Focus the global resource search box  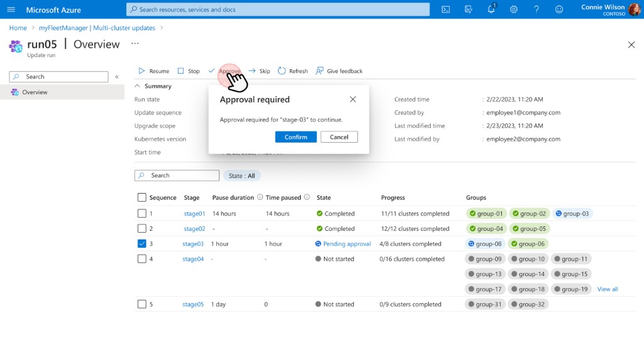(x=278, y=9)
